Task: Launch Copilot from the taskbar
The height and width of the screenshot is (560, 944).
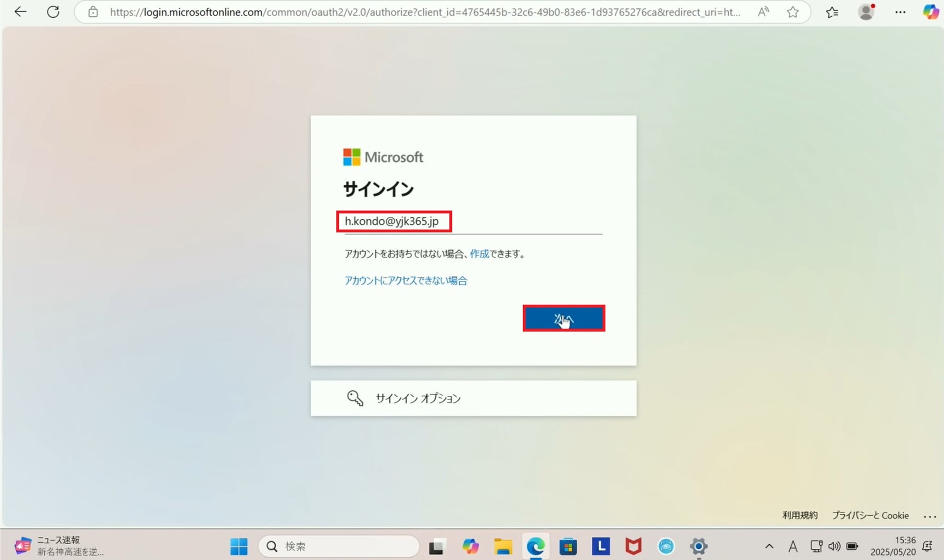Action: click(x=470, y=546)
